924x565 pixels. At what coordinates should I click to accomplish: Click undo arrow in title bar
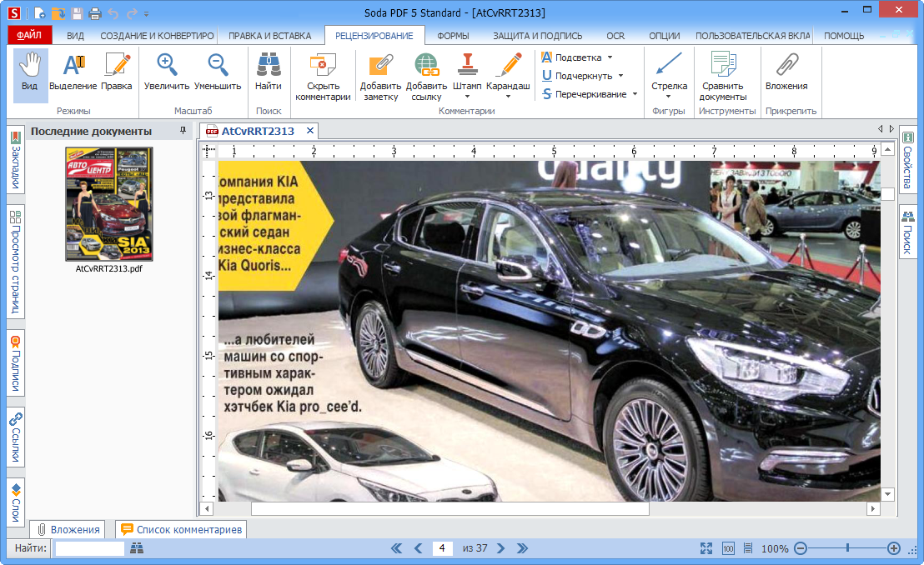[x=113, y=13]
